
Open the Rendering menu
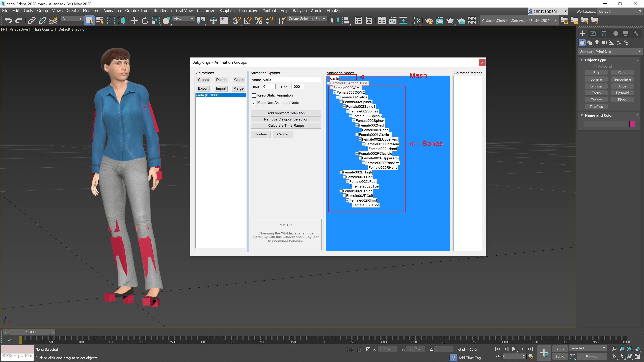163,11
